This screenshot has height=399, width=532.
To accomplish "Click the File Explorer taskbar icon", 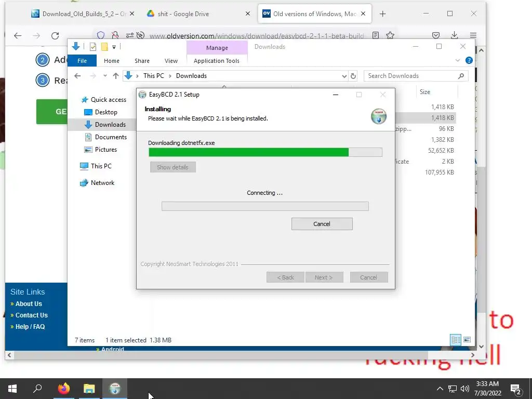I will pyautogui.click(x=89, y=389).
